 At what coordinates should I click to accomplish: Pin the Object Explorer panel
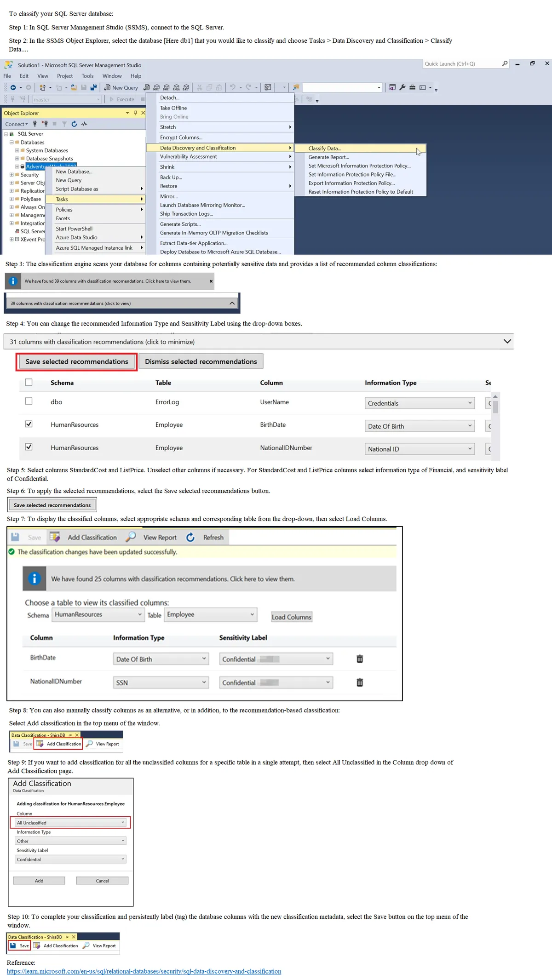tap(135, 113)
